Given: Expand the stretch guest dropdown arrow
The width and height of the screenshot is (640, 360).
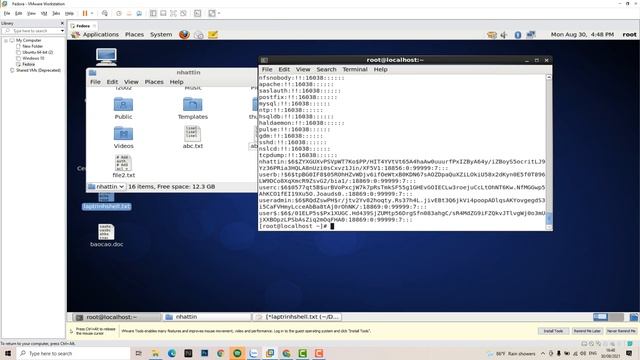Looking at the screenshot, I should 219,13.
